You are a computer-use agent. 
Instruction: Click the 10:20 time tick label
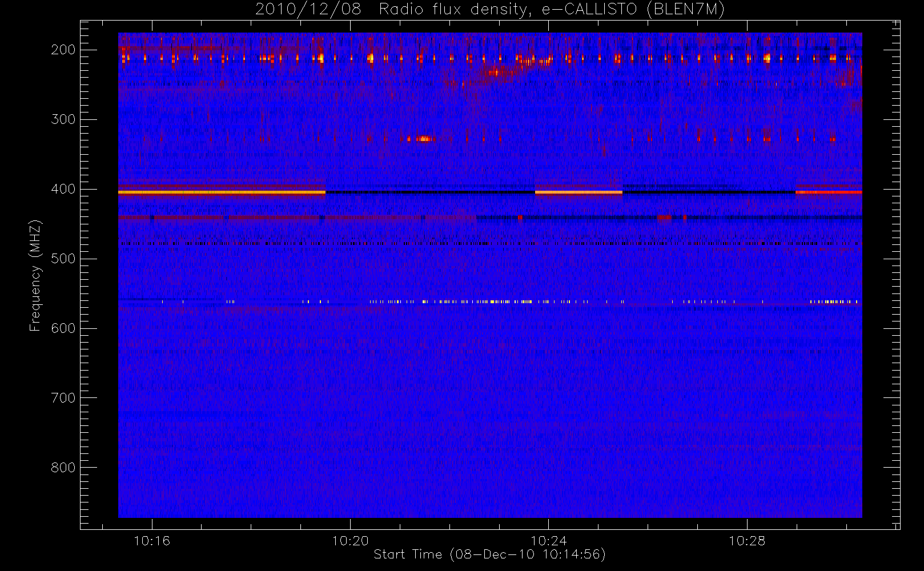point(351,541)
